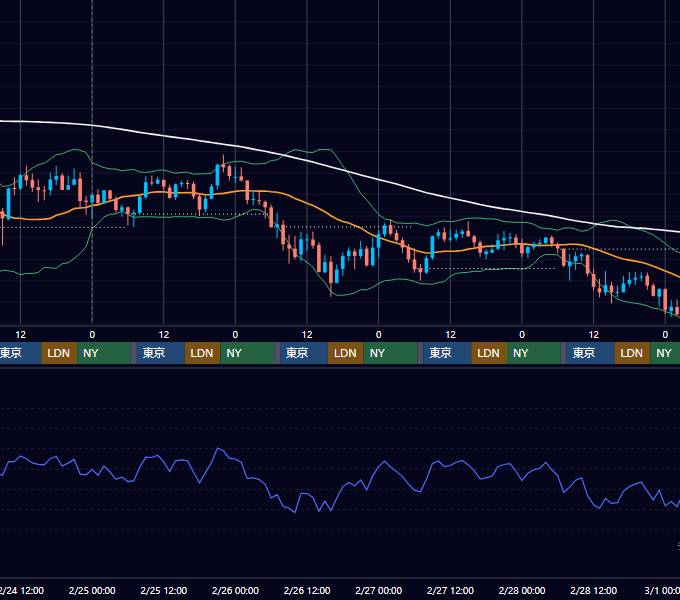Click the 2/24 LDN session block
The height and width of the screenshot is (600, 680).
pos(59,353)
